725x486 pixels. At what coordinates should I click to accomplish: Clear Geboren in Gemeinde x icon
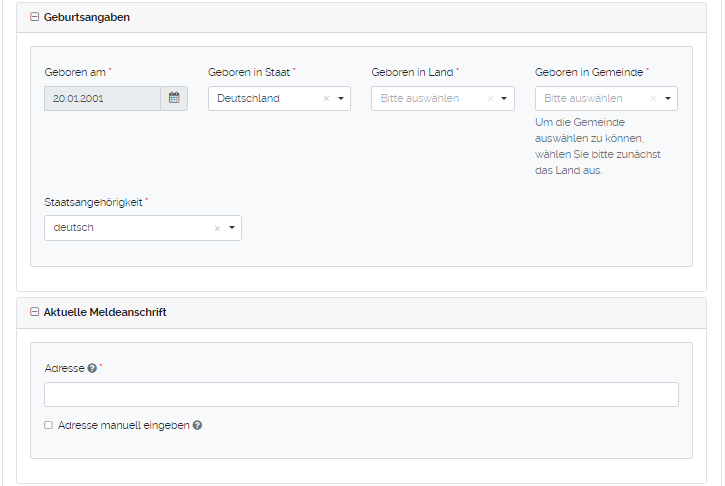[x=653, y=99]
